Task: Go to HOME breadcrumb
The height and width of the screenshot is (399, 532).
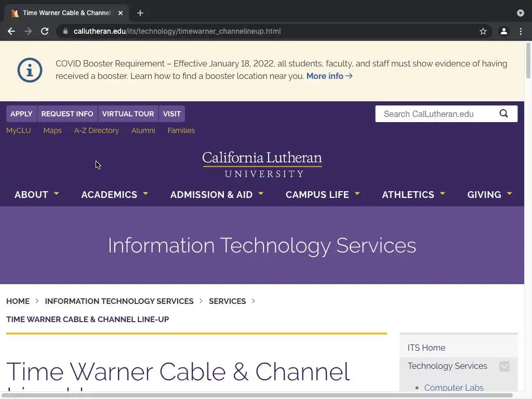Action: [18, 301]
